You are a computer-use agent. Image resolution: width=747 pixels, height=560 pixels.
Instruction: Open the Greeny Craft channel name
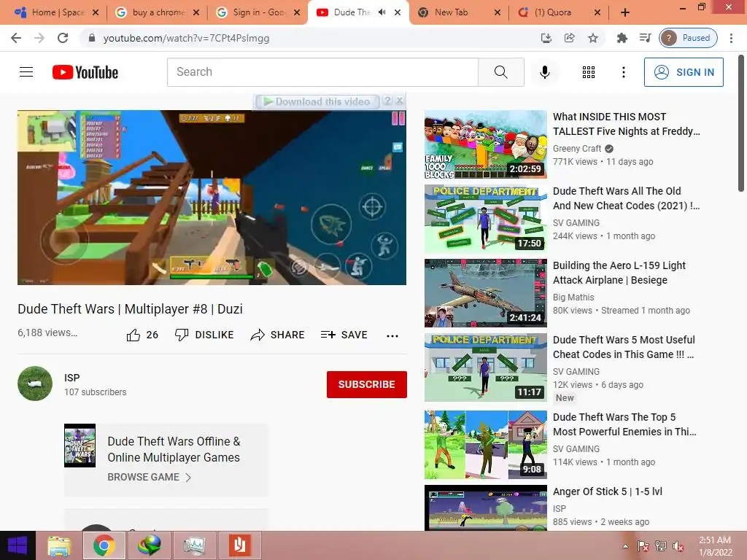(x=577, y=149)
